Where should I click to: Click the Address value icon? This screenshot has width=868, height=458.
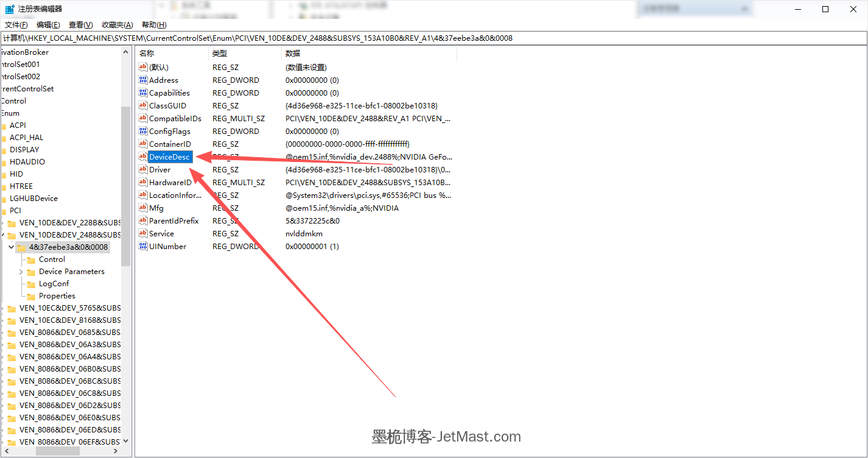tap(143, 80)
